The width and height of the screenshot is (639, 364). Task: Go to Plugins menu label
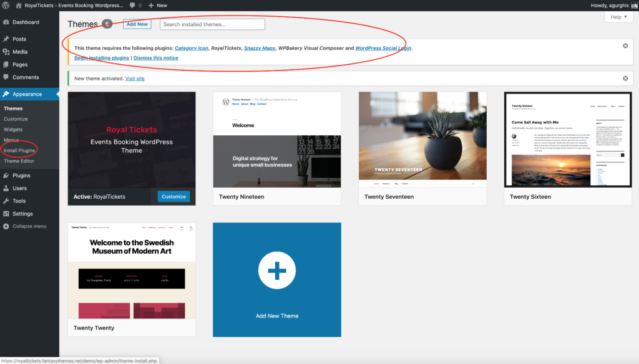21,176
